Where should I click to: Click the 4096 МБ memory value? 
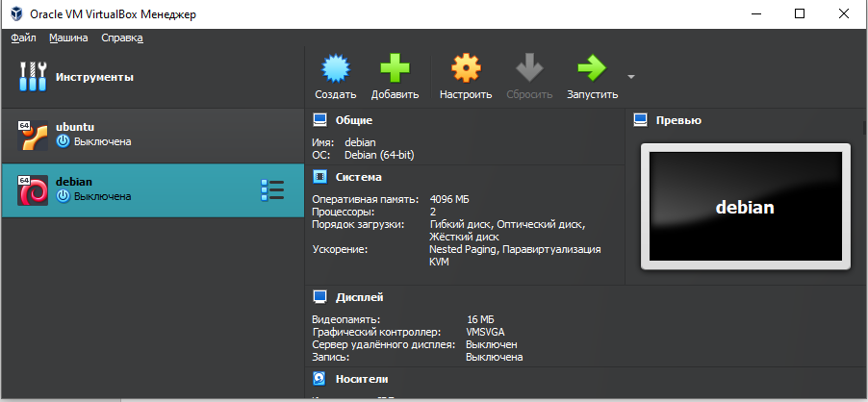pyautogui.click(x=449, y=198)
